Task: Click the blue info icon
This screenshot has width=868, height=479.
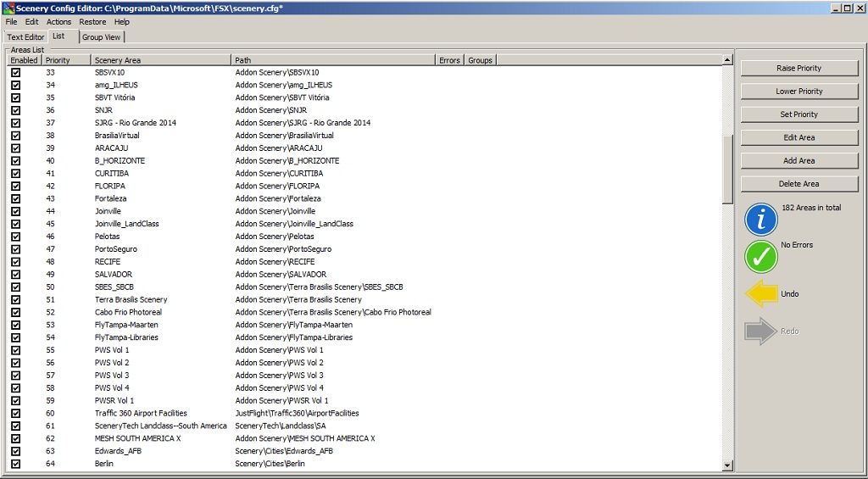Action: (761, 220)
